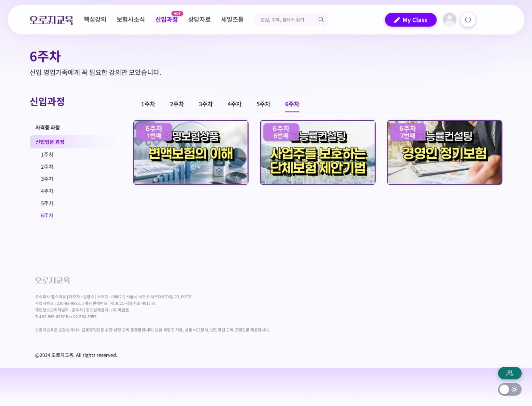Image resolution: width=532 pixels, height=406 pixels.
Task: Open the 경영인 정기보험 lecture thumbnail
Action: [445, 152]
